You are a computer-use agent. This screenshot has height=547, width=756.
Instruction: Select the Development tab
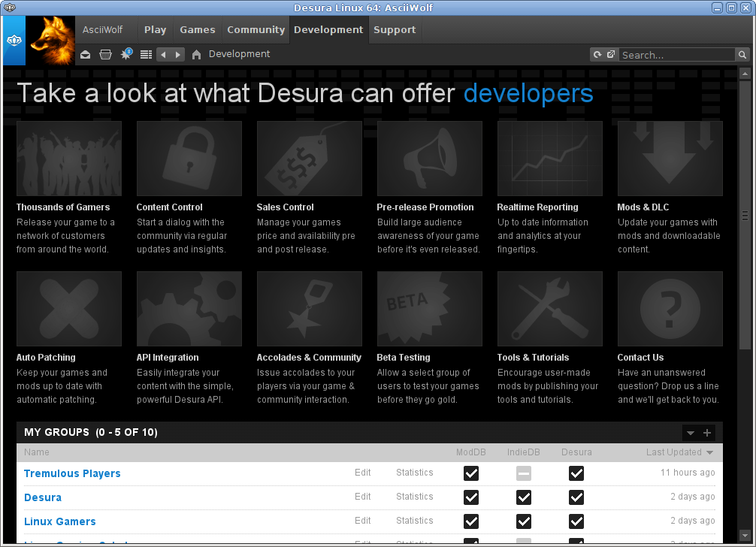point(328,30)
